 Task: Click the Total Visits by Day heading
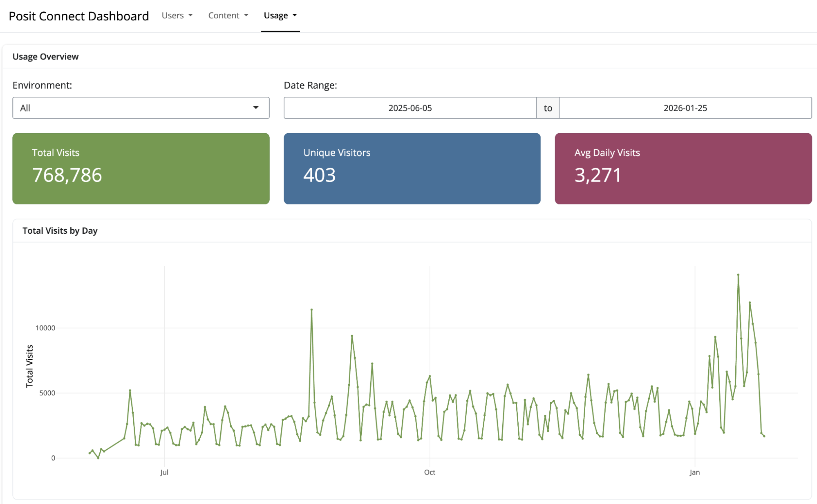click(60, 231)
